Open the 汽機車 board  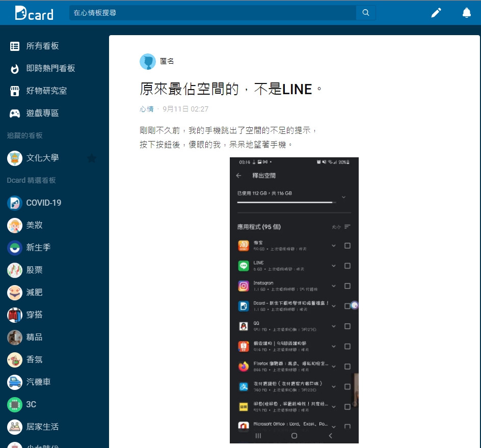pos(38,382)
